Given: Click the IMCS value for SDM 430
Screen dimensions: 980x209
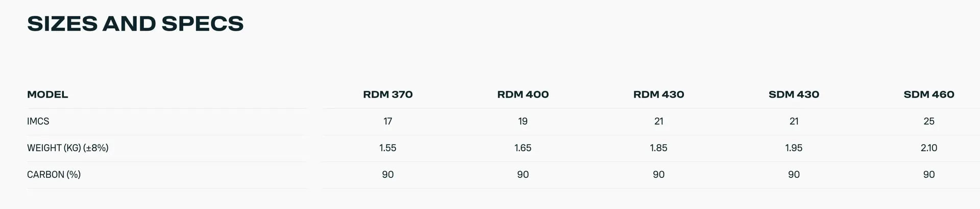Looking at the screenshot, I should click(x=794, y=122).
